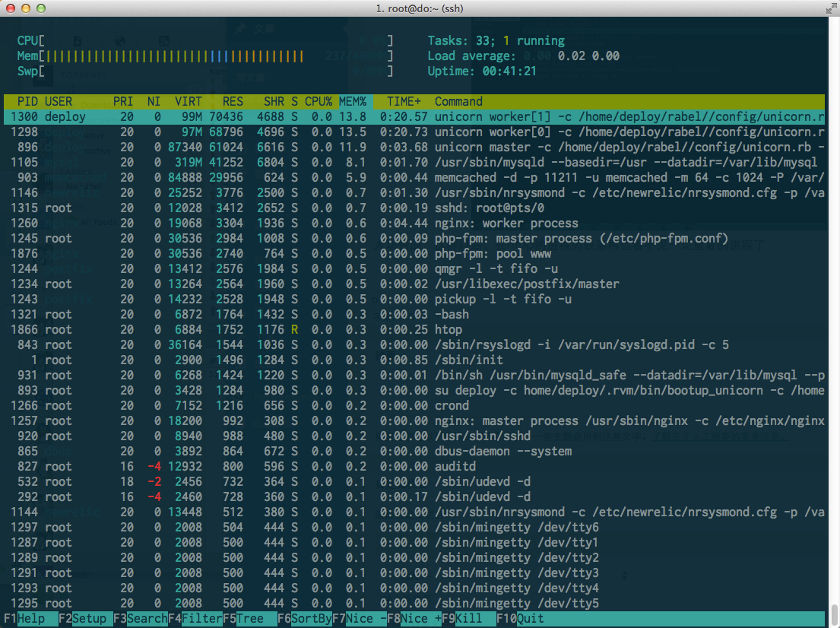Sort by USER column header
This screenshot has width=840, height=628.
point(59,101)
